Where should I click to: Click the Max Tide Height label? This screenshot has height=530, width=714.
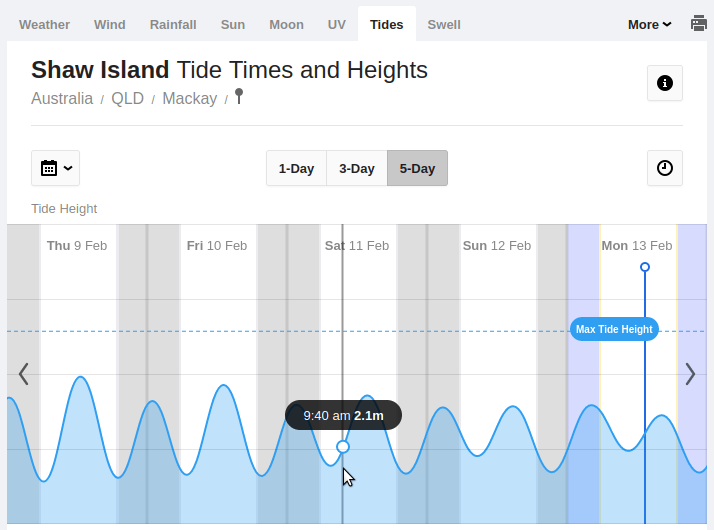point(614,329)
